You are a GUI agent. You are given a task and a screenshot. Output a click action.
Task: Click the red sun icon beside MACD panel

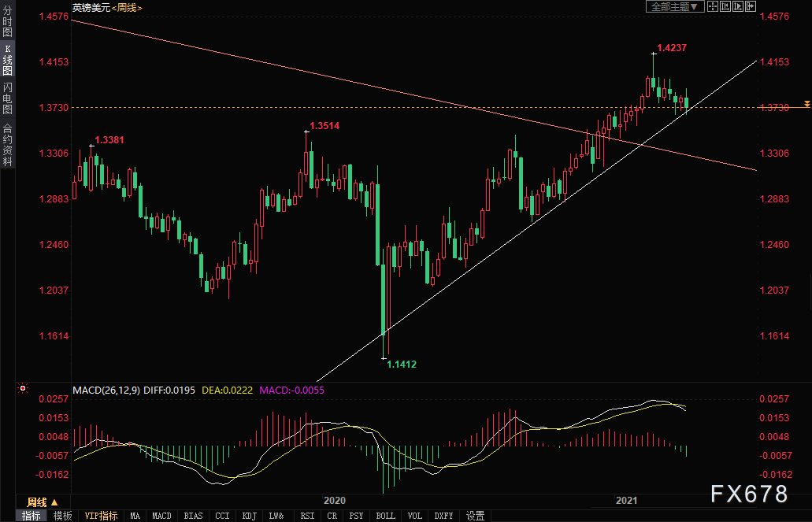tap(22, 388)
